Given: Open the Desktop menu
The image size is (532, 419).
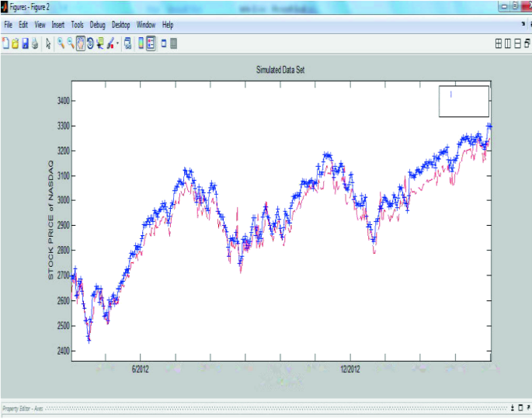Looking at the screenshot, I should [x=121, y=25].
